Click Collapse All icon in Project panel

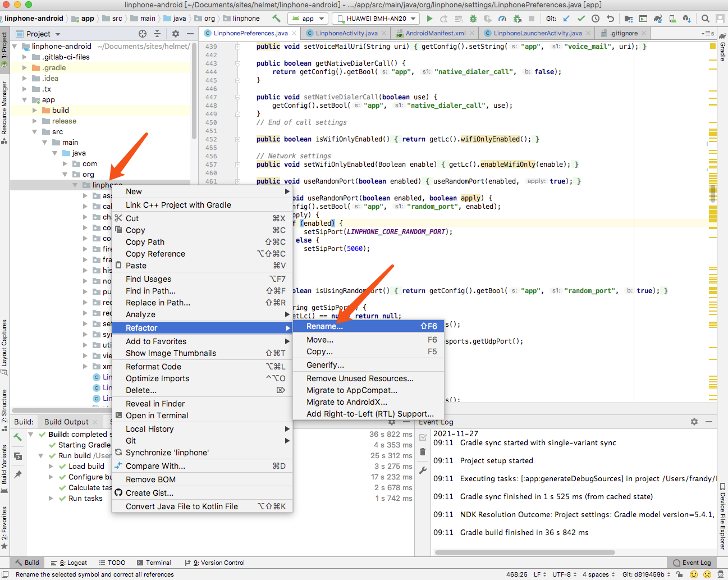(x=157, y=34)
